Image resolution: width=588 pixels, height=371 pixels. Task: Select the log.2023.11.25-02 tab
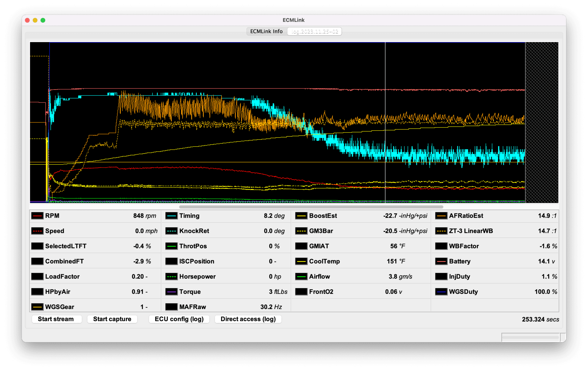(x=315, y=31)
